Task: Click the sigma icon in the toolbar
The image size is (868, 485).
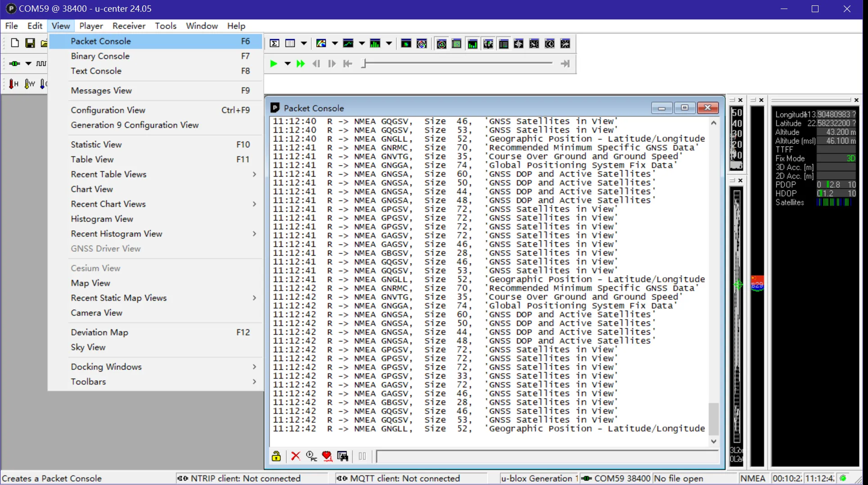Action: tap(274, 44)
